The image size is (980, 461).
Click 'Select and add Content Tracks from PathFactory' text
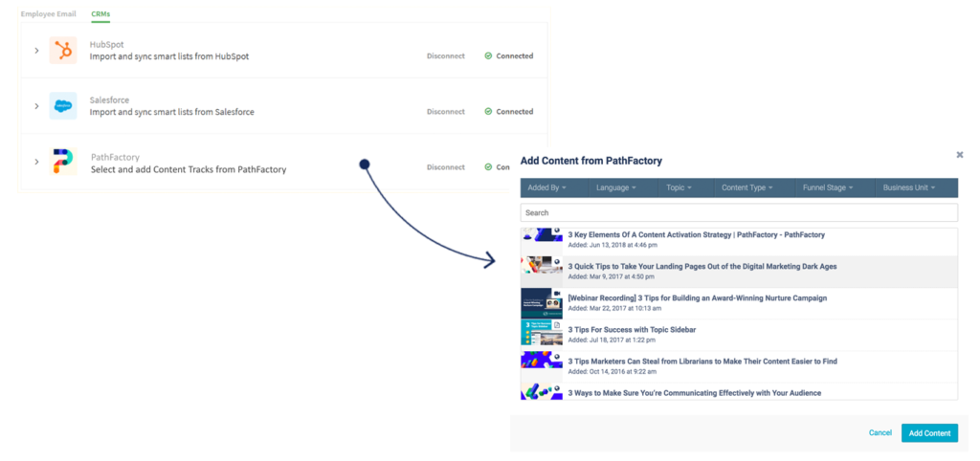tap(189, 168)
